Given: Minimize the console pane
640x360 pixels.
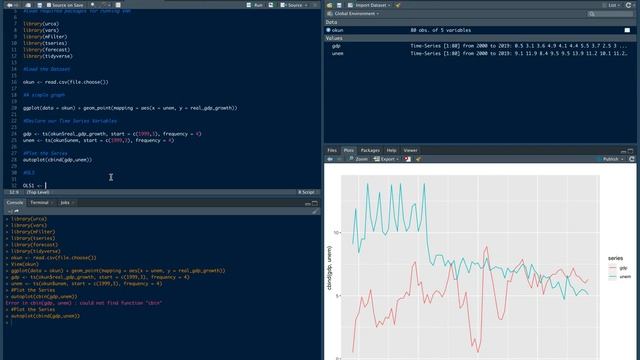Looking at the screenshot, I should point(308,203).
